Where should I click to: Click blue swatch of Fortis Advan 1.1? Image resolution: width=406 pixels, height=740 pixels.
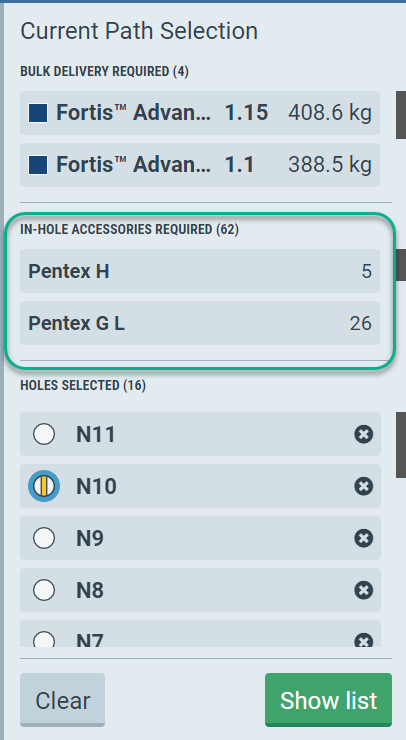click(x=38, y=165)
